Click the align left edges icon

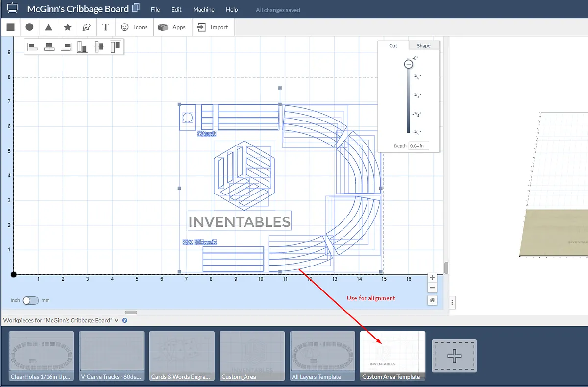click(x=33, y=47)
